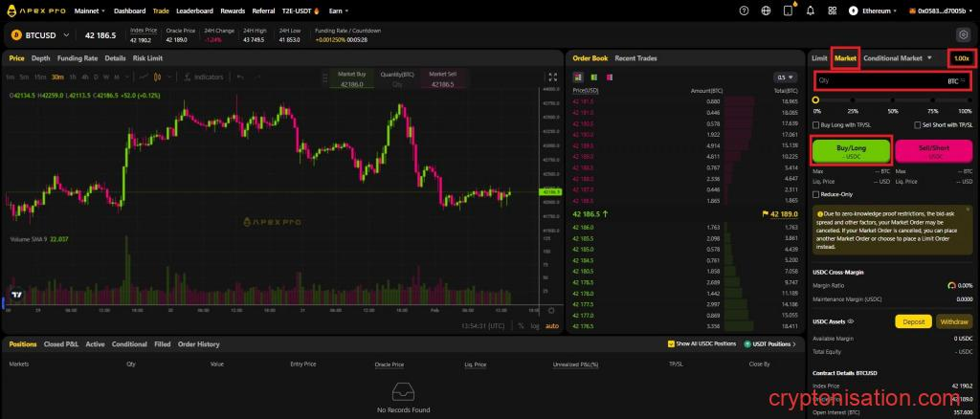Open chart Indicators menu
980x419 pixels.
[203, 77]
